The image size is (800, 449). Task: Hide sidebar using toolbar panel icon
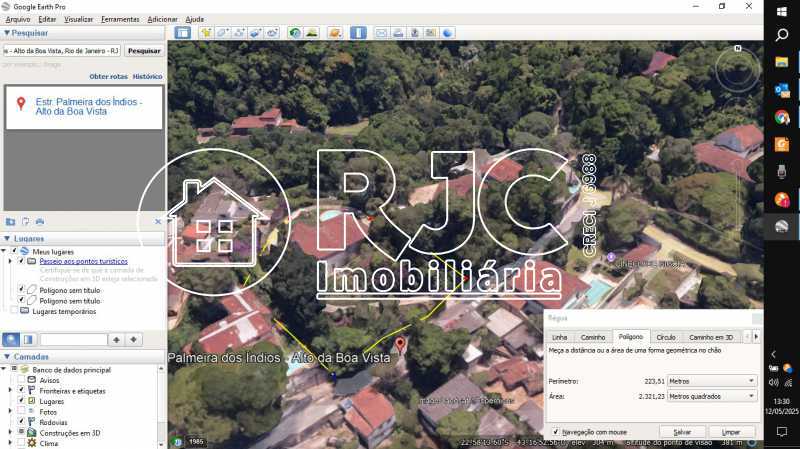[183, 33]
